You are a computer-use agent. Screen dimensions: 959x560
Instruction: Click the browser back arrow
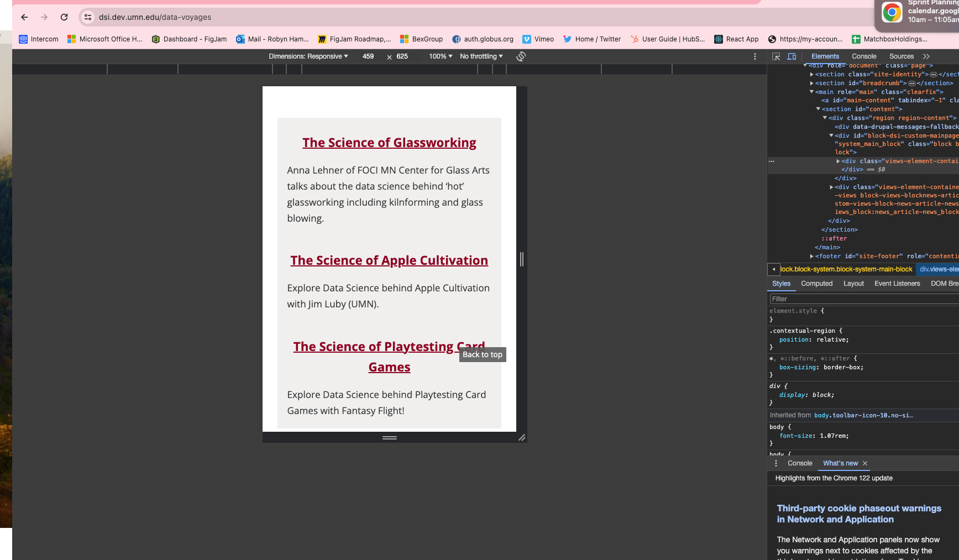point(24,17)
